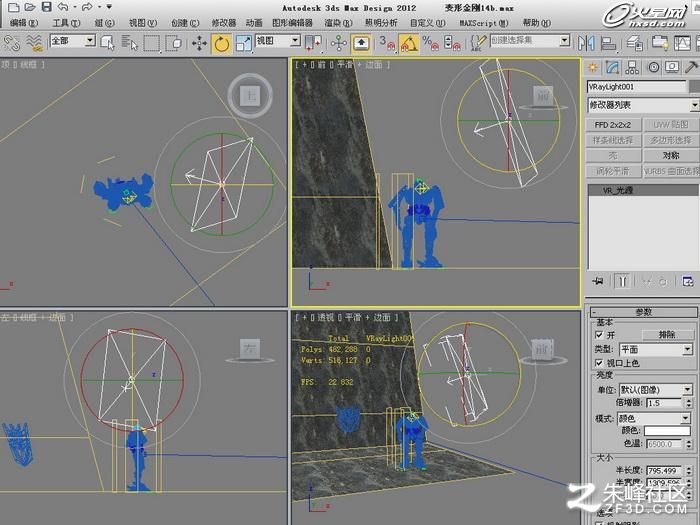The image size is (700, 525).
Task: Select the Bind to Space Warp tool
Action: click(34, 43)
